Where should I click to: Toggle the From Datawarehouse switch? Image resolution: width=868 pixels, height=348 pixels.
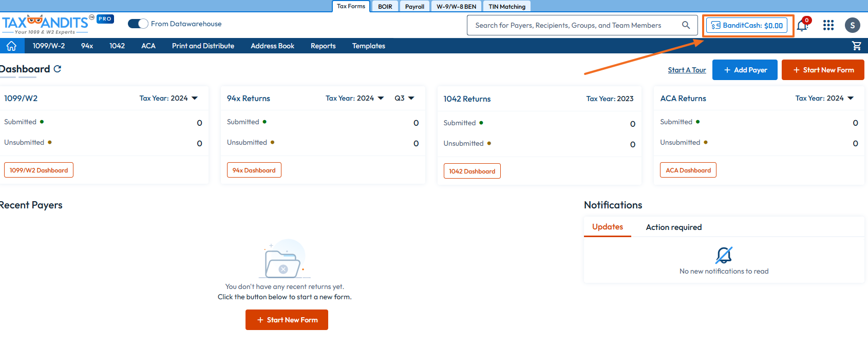tap(138, 24)
